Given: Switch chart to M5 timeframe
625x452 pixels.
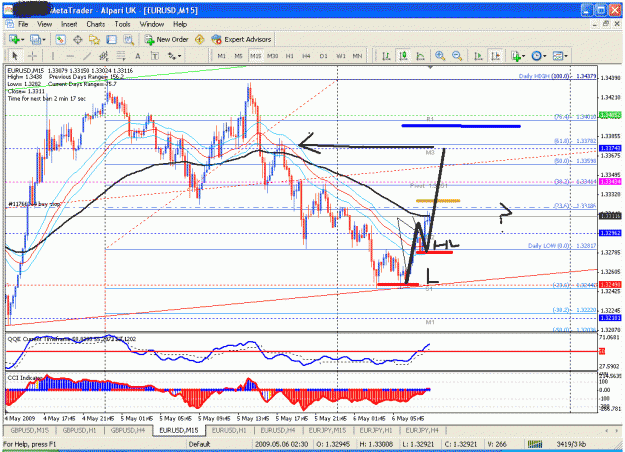Looking at the screenshot, I should (238, 56).
